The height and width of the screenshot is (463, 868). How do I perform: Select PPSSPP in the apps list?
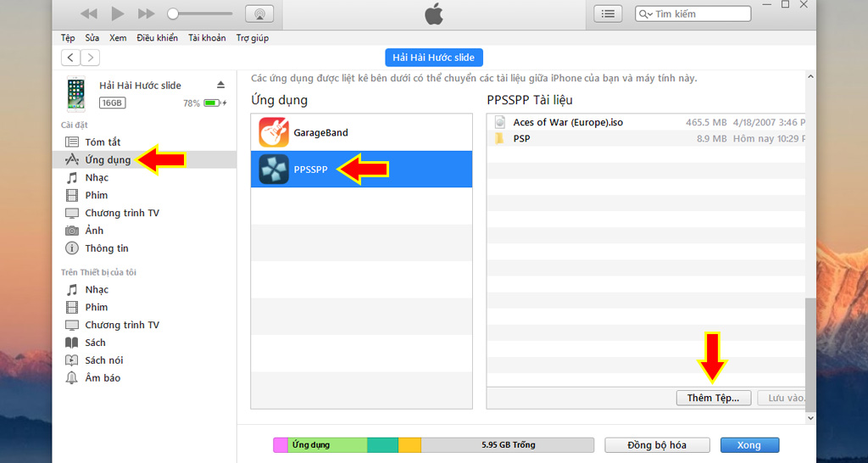point(309,170)
